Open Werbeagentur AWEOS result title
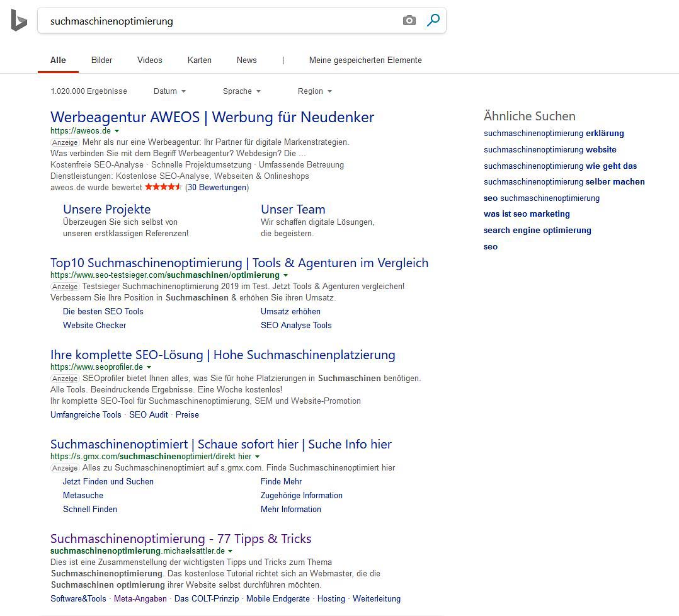679x616 pixels. coord(212,117)
